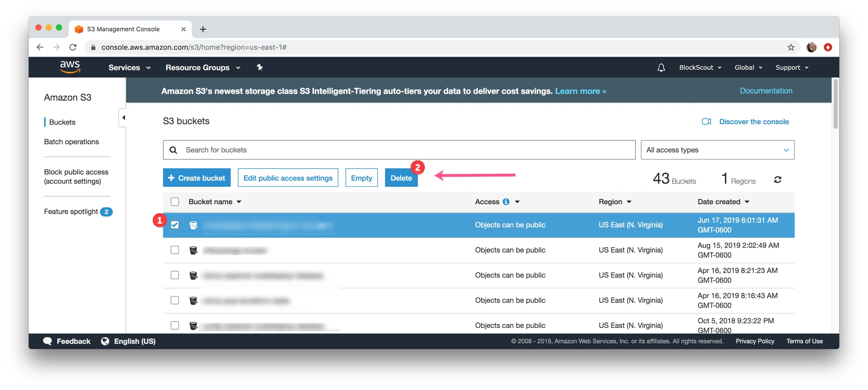This screenshot has height=390, width=868.
Task: Click the red extension icon in browser toolbar
Action: coord(828,47)
